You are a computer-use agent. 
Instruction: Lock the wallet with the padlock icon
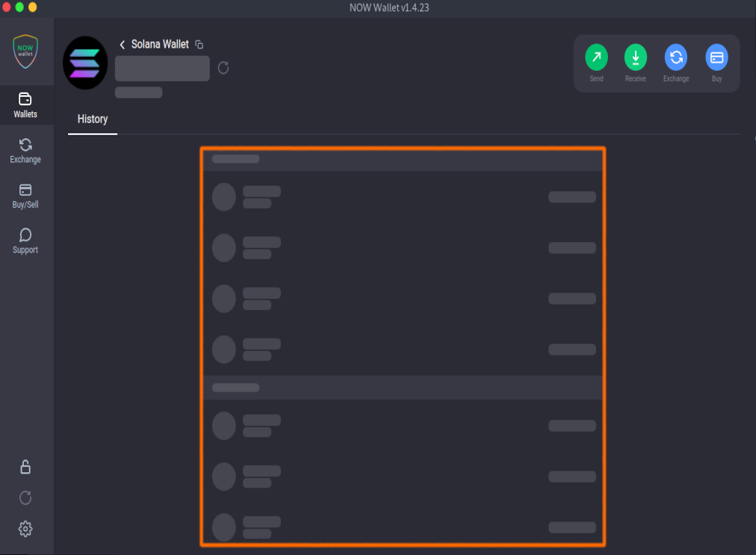pyautogui.click(x=25, y=467)
